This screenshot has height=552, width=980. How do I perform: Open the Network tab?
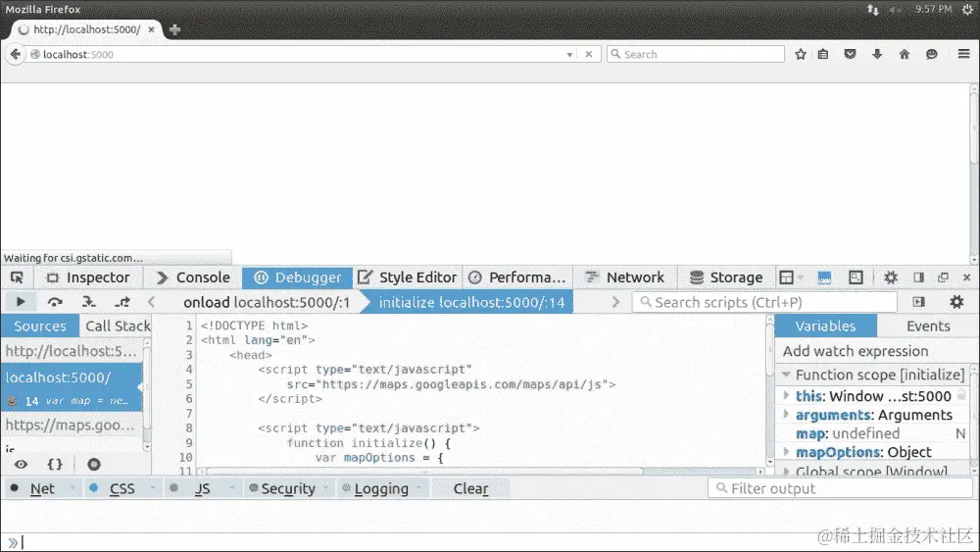pyautogui.click(x=625, y=277)
